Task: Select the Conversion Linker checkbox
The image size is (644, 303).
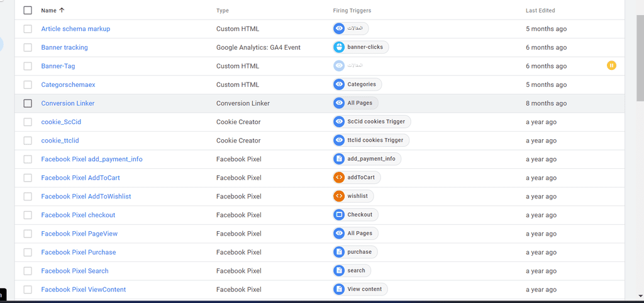Action: click(28, 103)
